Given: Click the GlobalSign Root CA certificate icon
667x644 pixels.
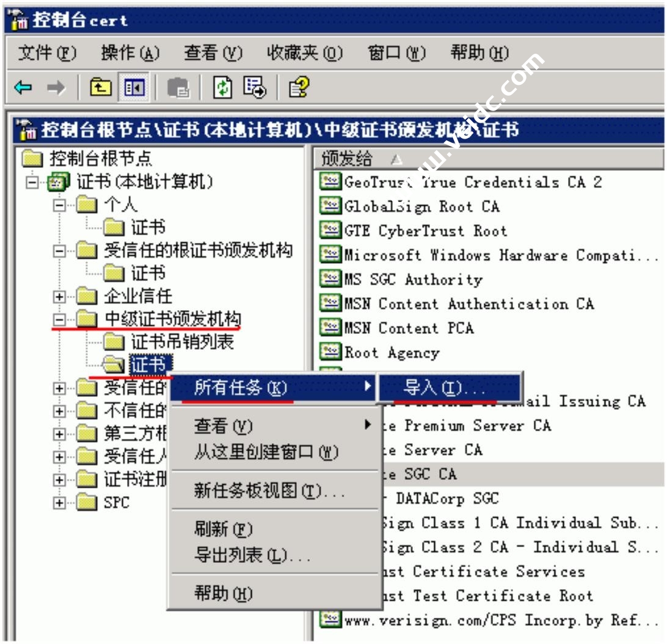Looking at the screenshot, I should coord(330,206).
